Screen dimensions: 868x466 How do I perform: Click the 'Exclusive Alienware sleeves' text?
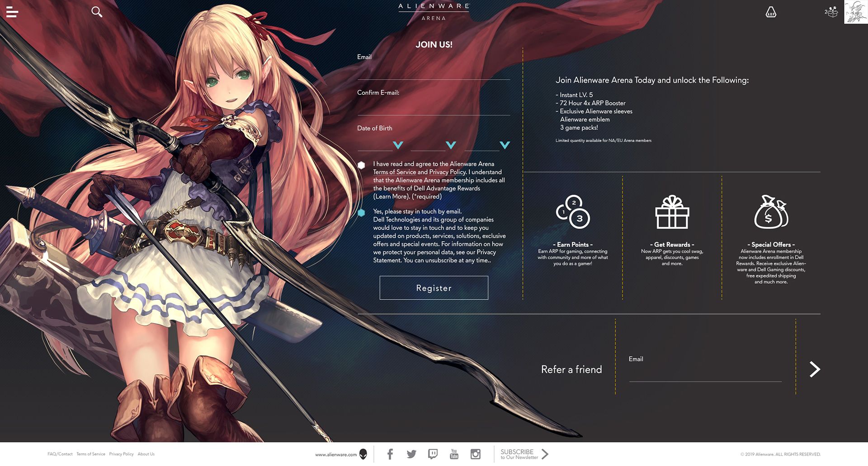tap(594, 111)
